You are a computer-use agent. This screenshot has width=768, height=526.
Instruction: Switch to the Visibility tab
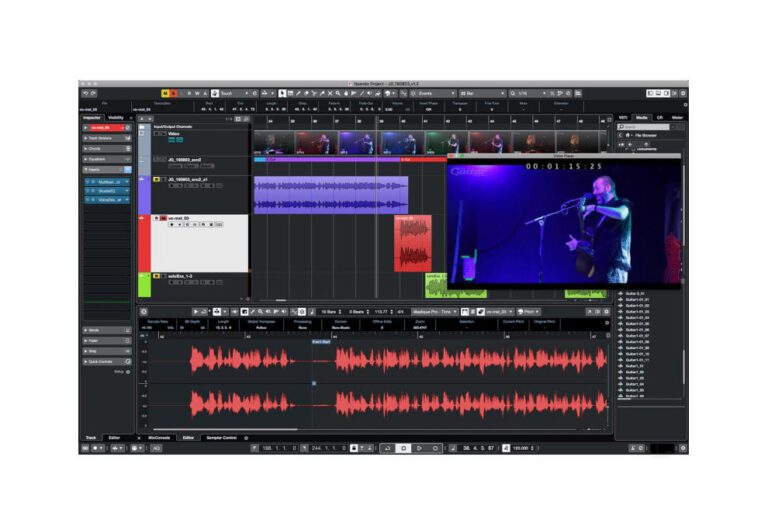click(x=116, y=118)
